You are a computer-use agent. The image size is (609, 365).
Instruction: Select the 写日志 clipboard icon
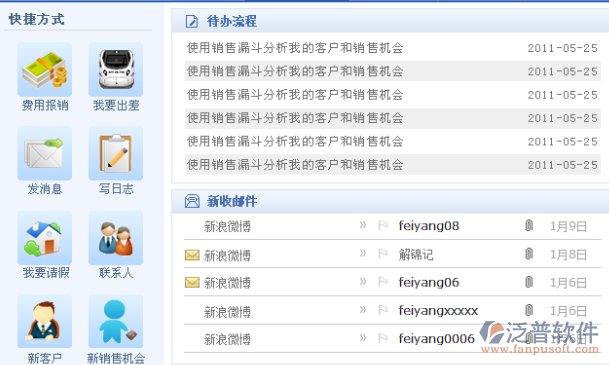tap(116, 153)
